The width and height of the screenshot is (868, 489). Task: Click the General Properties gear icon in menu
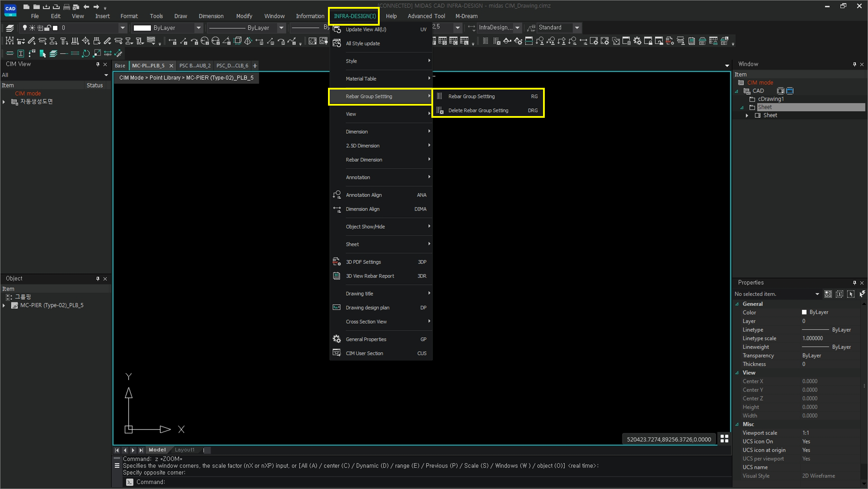click(x=337, y=339)
